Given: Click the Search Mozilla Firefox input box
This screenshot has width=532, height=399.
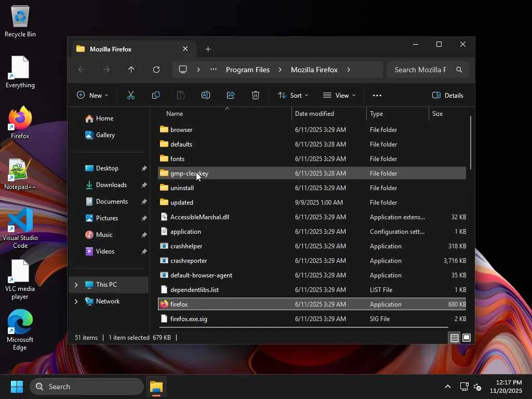Looking at the screenshot, I should coord(420,70).
